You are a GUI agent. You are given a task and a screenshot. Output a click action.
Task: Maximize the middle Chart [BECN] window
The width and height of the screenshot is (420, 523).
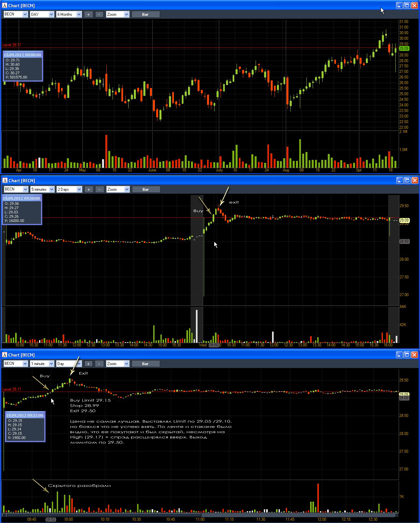pyautogui.click(x=407, y=180)
